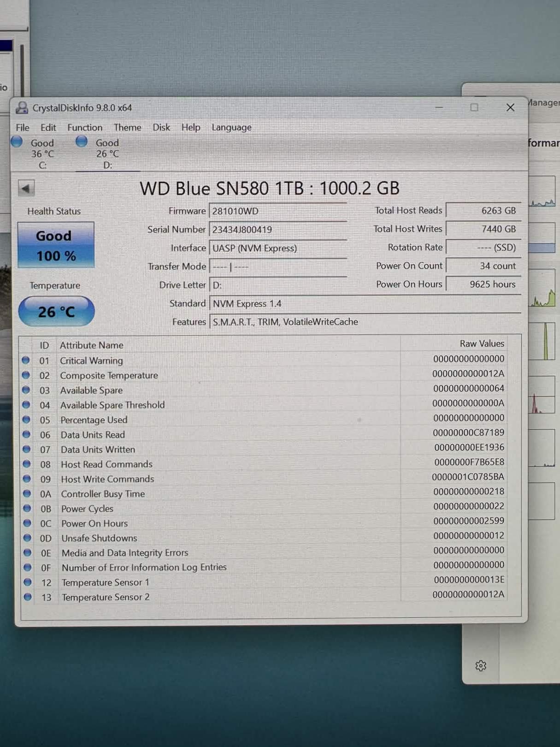Click status dot of Critical Warning row
Viewport: 560px width, 747px height.
click(x=26, y=360)
